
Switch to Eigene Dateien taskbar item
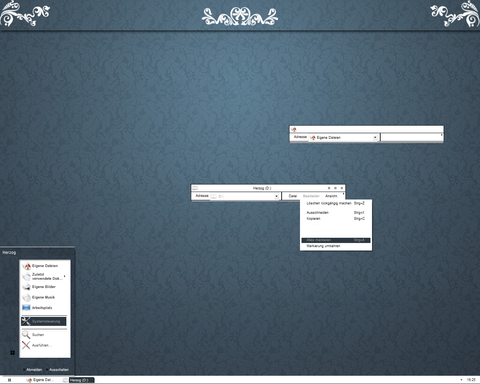[40, 380]
